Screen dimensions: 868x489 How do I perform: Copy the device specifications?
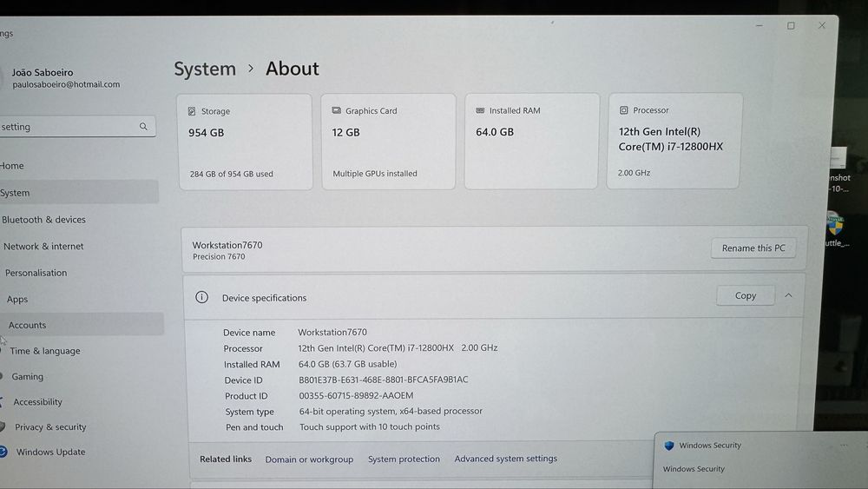coord(745,295)
